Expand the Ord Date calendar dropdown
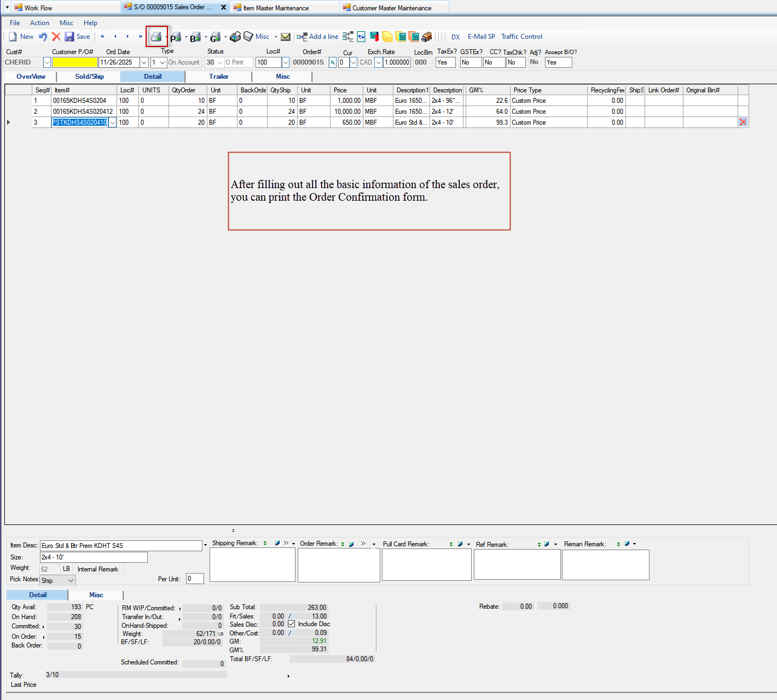 pyautogui.click(x=143, y=62)
